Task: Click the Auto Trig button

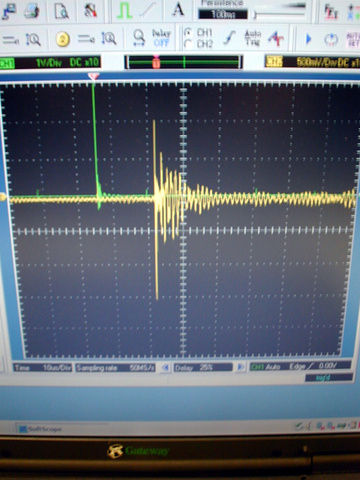Action: click(253, 38)
